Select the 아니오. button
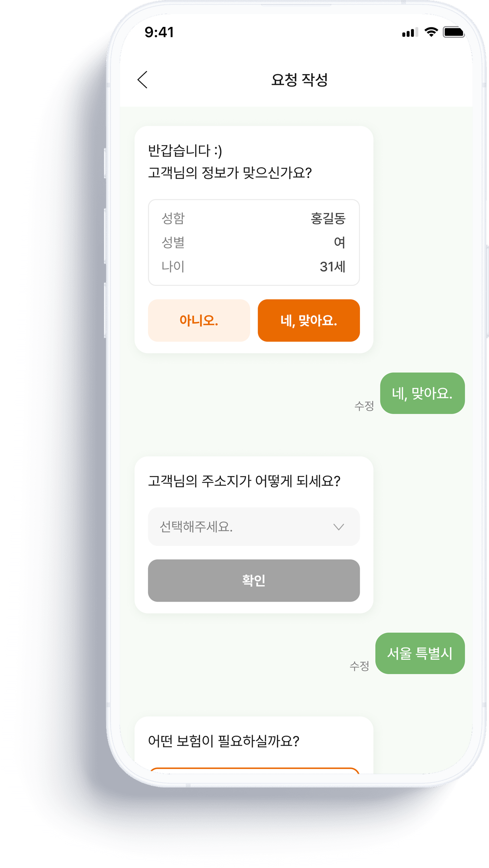The width and height of the screenshot is (489, 868). (x=199, y=321)
